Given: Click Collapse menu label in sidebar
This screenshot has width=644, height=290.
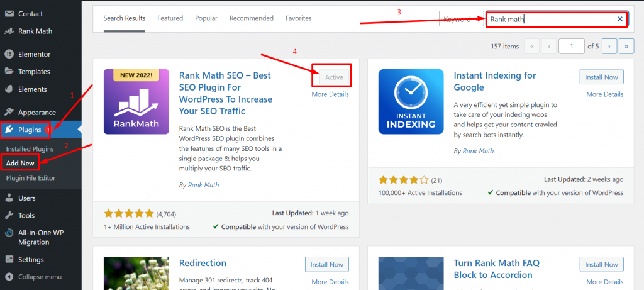Looking at the screenshot, I should tap(40, 277).
